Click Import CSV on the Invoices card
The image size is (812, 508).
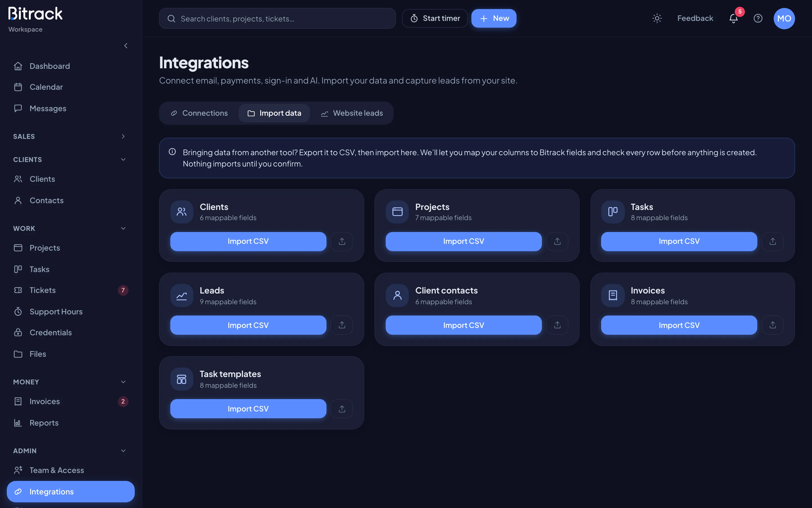click(x=679, y=325)
